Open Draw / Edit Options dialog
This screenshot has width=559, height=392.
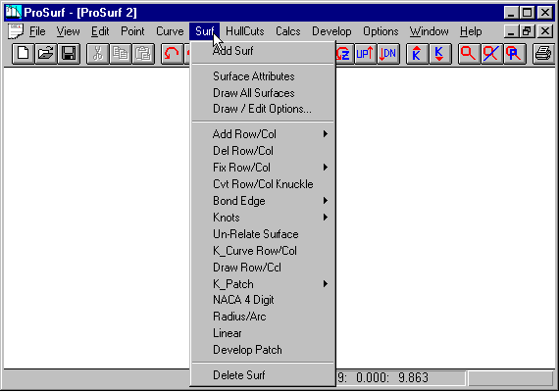[263, 109]
